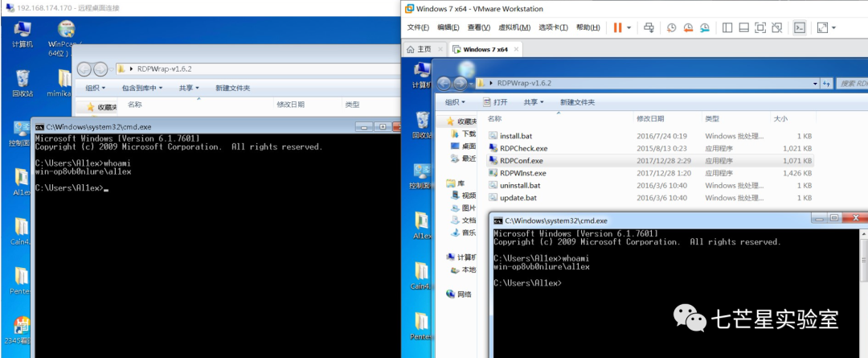Select RDPConf.exe in the file list
Screen dimensions: 868x358
tap(522, 160)
